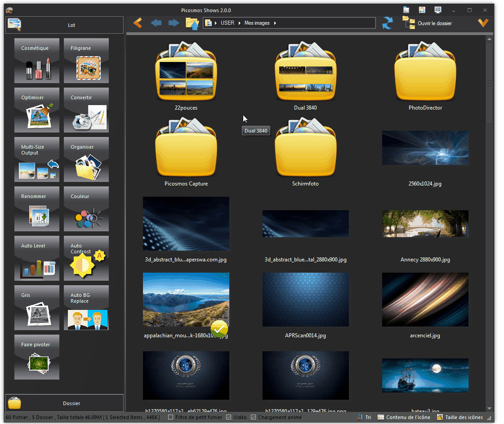This screenshot has width=504, height=424.
Task: Click the '1 Selected Items , 448K' status text
Action: tap(131, 417)
